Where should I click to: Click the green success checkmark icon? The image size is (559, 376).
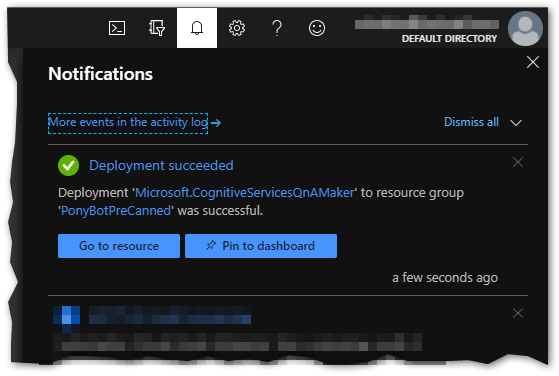click(x=68, y=165)
